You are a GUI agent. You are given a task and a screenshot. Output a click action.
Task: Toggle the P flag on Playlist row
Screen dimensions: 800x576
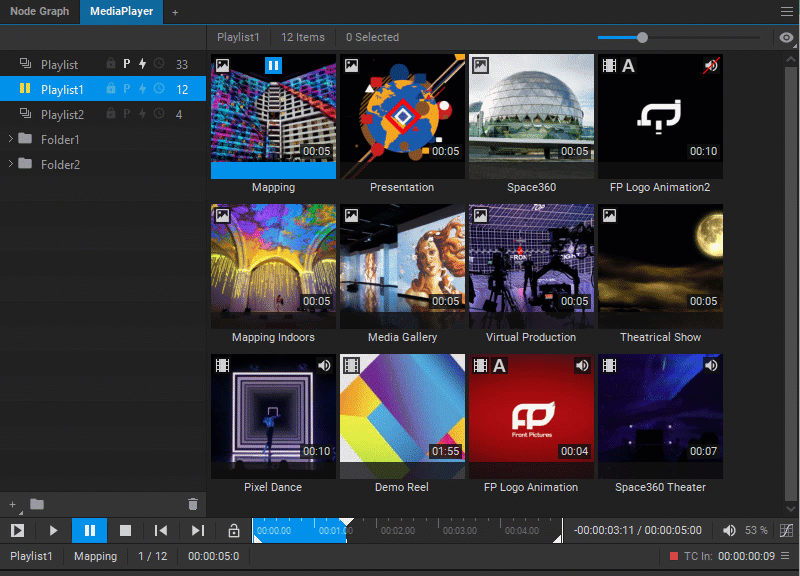(127, 64)
